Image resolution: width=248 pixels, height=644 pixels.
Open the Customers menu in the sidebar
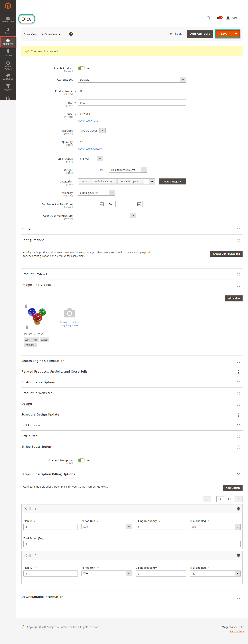(x=8, y=53)
